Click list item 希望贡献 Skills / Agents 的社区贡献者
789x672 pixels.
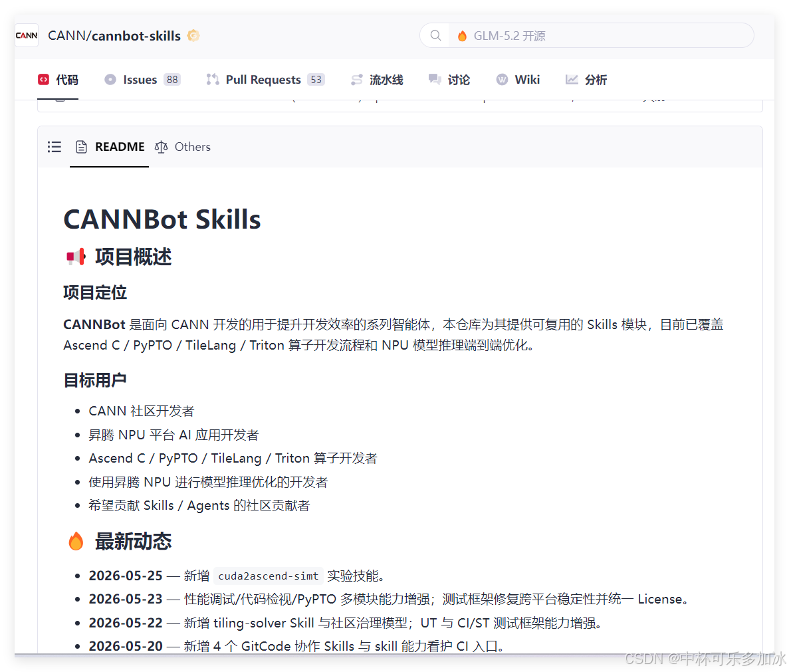tap(199, 506)
